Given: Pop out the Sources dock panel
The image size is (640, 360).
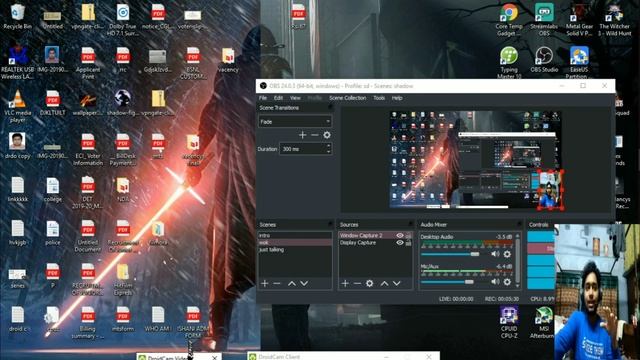Looking at the screenshot, I should click(410, 224).
